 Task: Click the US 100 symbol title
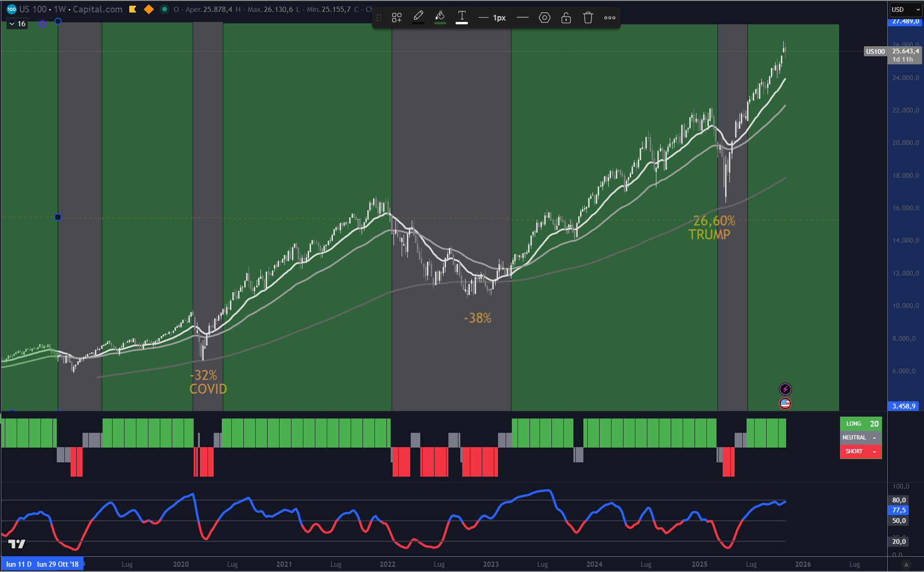point(32,9)
